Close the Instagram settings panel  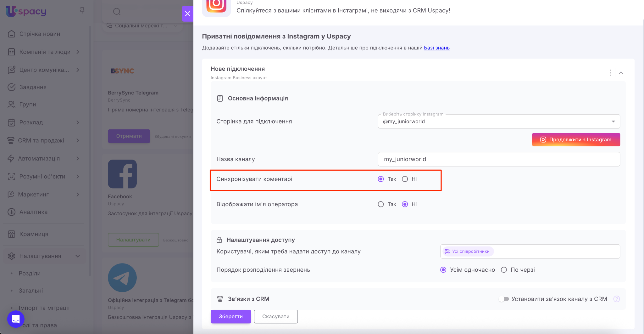coord(187,14)
